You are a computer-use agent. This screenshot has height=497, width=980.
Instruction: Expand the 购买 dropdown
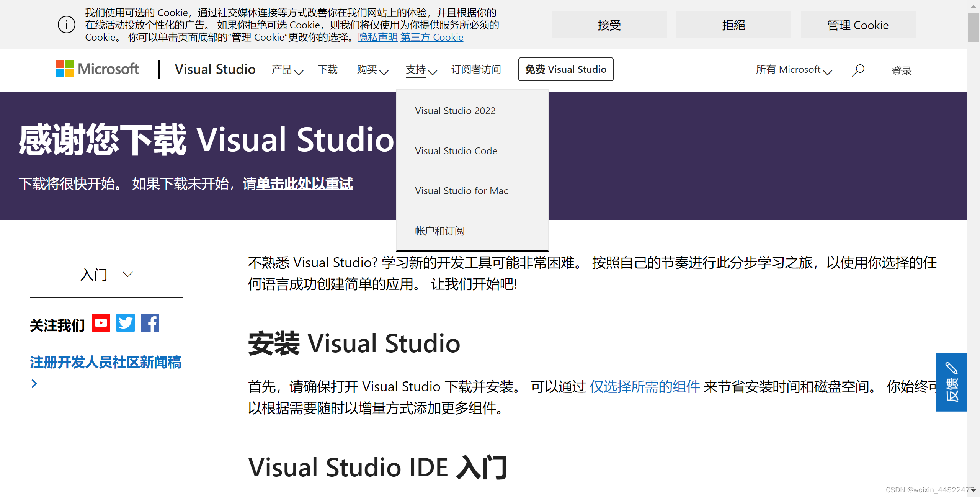coord(372,70)
